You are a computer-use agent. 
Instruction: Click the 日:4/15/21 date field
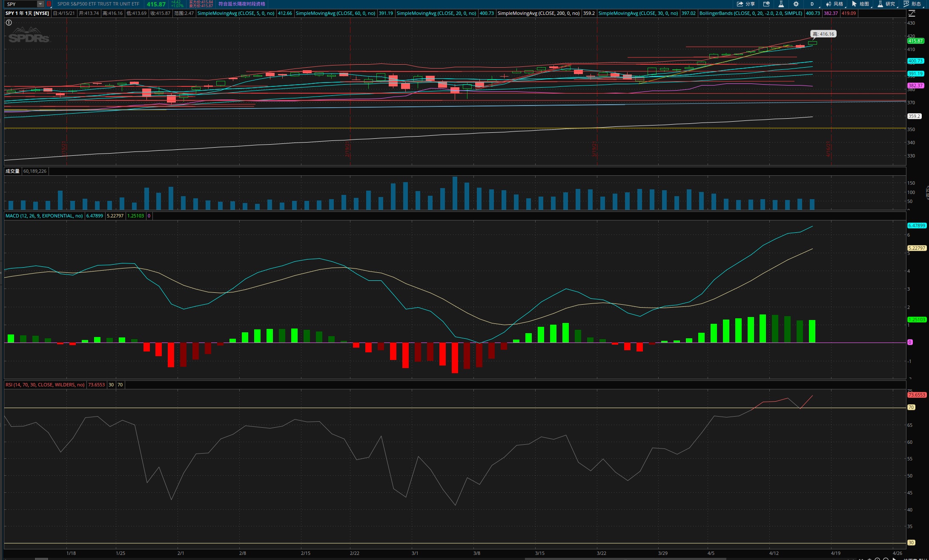point(64,13)
